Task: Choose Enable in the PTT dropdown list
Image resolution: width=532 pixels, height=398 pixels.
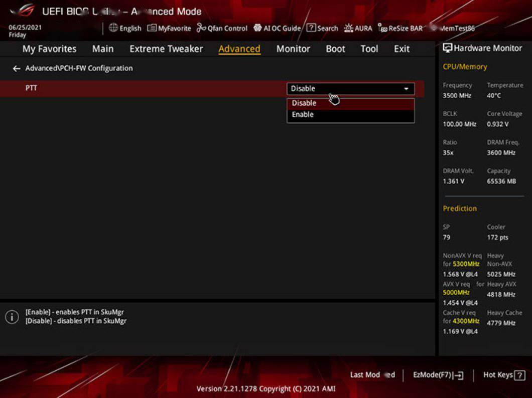Action: [x=350, y=115]
